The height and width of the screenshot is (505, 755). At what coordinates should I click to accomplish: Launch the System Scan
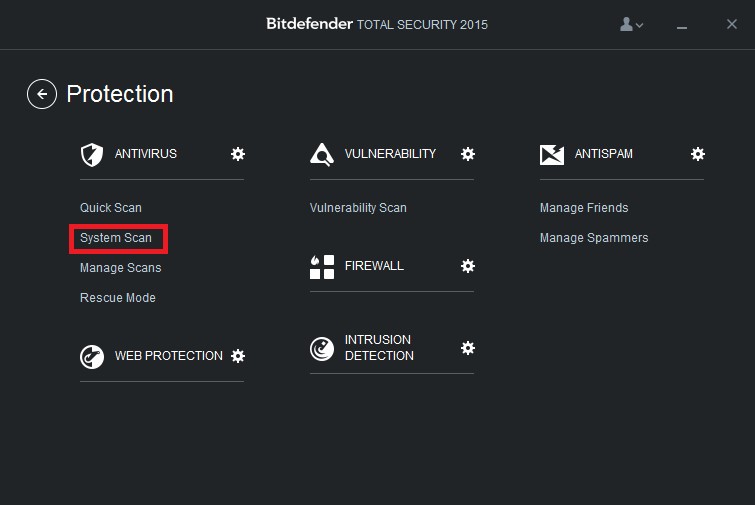point(116,238)
